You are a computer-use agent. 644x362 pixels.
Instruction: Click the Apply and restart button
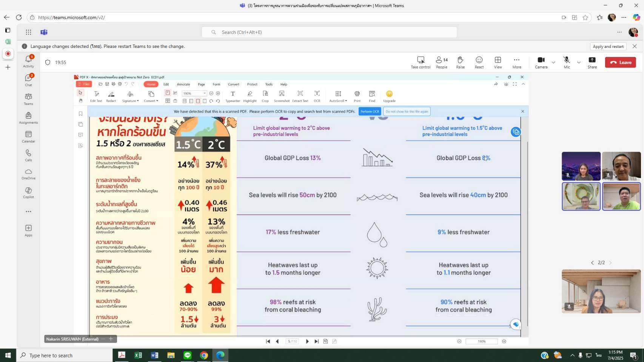pos(608,46)
